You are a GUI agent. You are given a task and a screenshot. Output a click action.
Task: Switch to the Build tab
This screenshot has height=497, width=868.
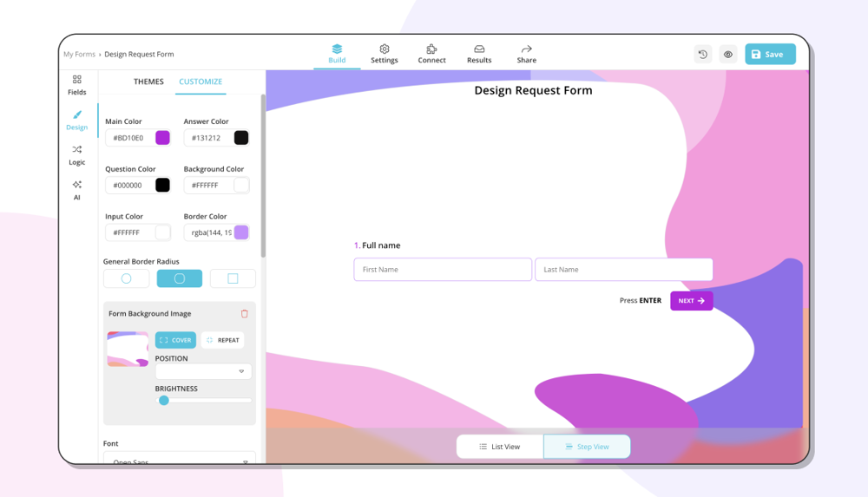point(337,54)
